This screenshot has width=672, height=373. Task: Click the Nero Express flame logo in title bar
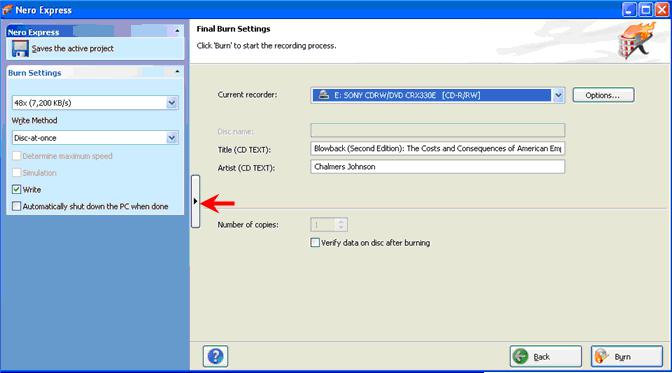[7, 9]
